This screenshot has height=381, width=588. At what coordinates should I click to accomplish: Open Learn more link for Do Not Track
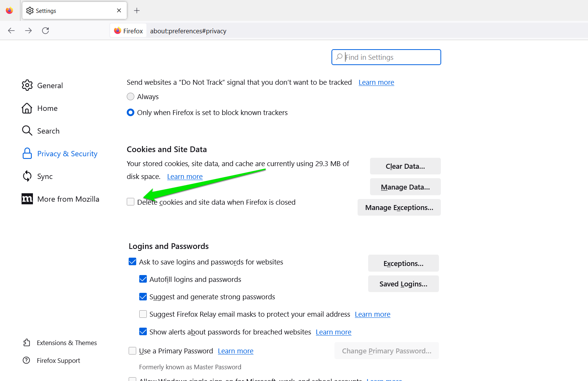[376, 82]
